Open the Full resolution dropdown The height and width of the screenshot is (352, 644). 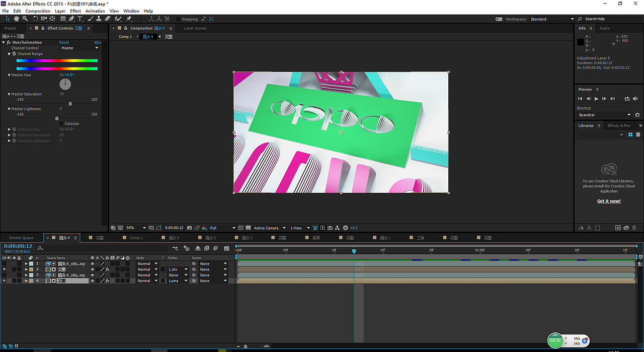coord(221,228)
